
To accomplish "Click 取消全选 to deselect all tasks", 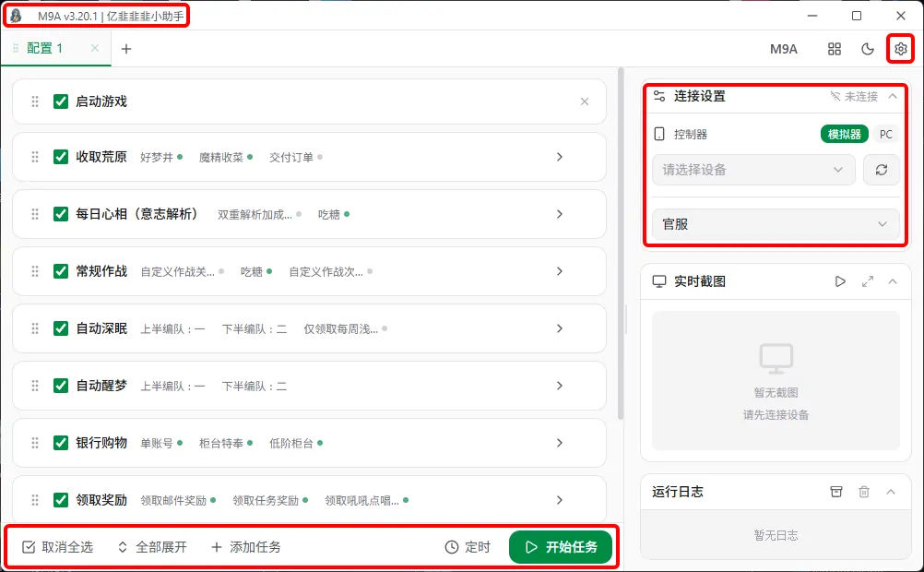I will pyautogui.click(x=57, y=546).
